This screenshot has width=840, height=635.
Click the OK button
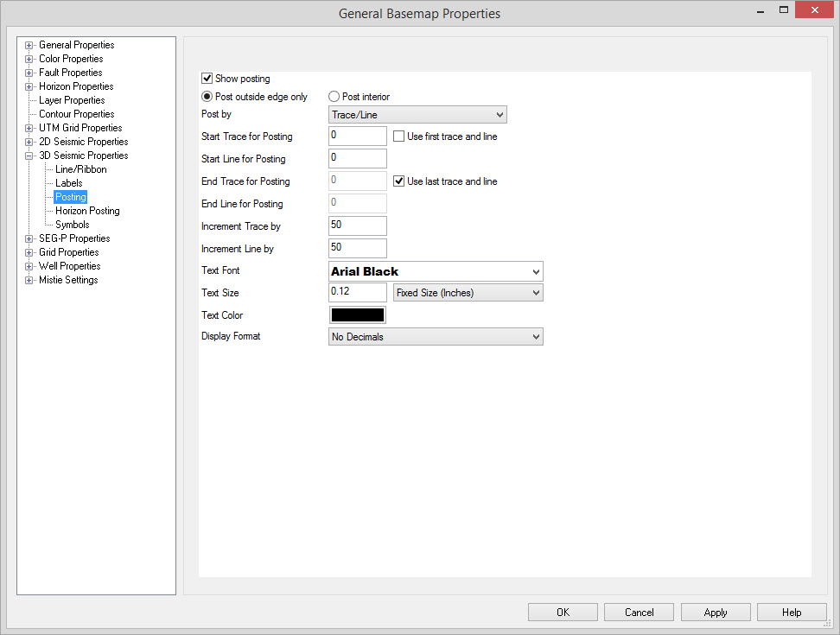tap(563, 613)
